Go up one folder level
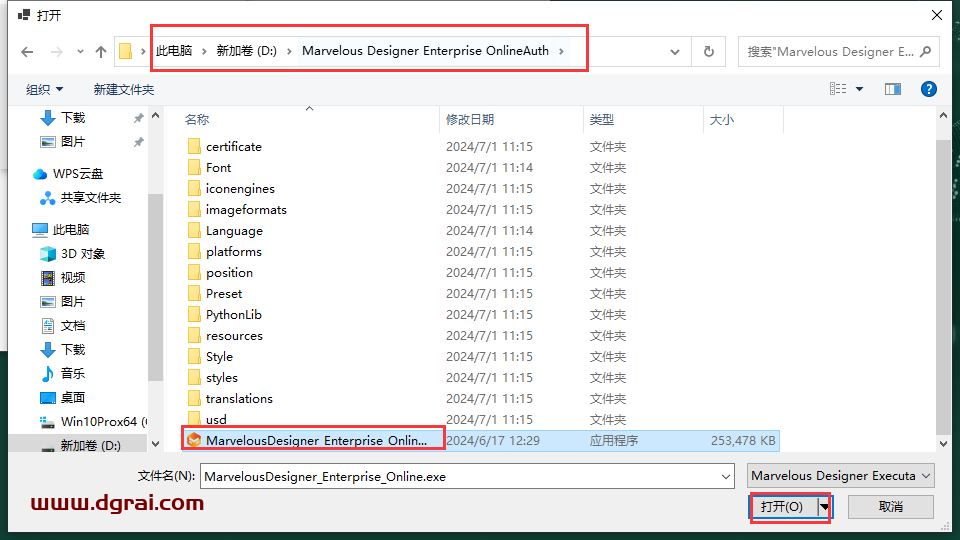This screenshot has width=960, height=540. pos(101,52)
